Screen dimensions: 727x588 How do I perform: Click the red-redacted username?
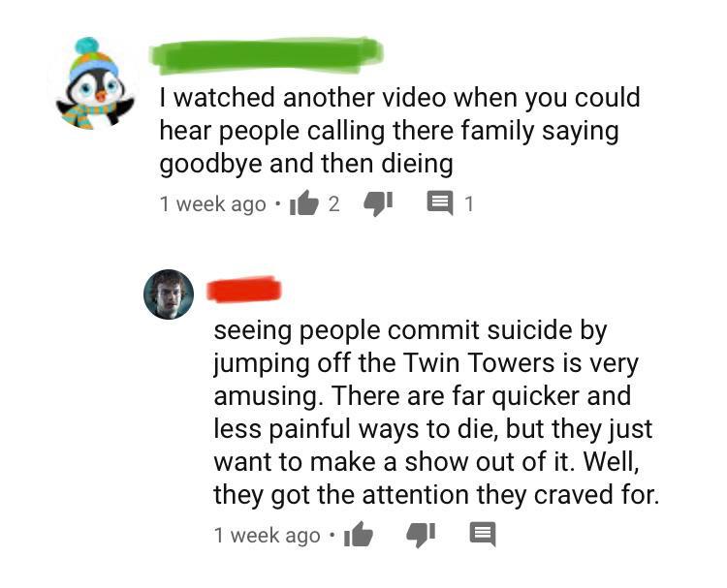coord(244,290)
